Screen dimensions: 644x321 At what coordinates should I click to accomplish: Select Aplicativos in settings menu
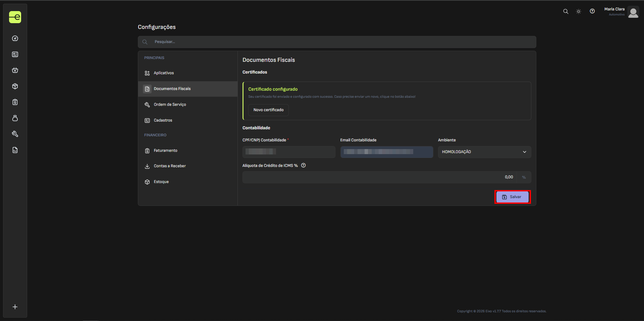pyautogui.click(x=164, y=73)
